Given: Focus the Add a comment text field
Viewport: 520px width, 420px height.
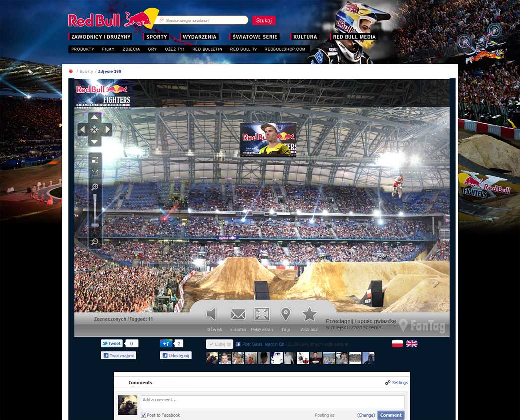Looking at the screenshot, I should 272,402.
